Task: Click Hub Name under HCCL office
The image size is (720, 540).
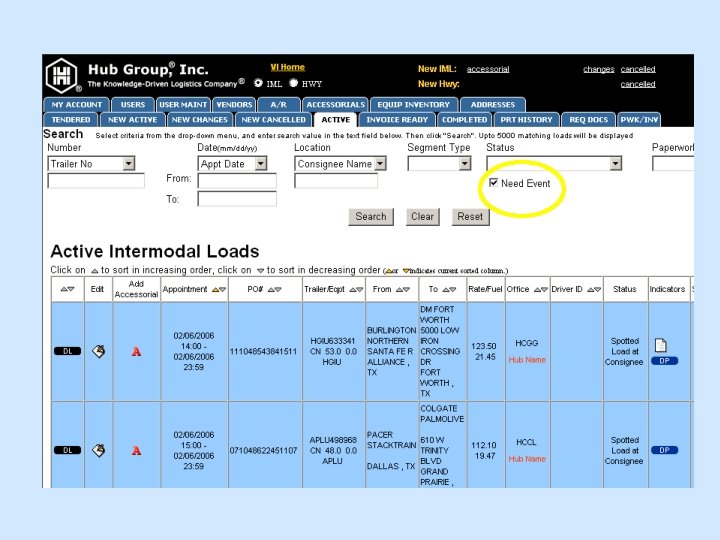Action: click(527, 459)
